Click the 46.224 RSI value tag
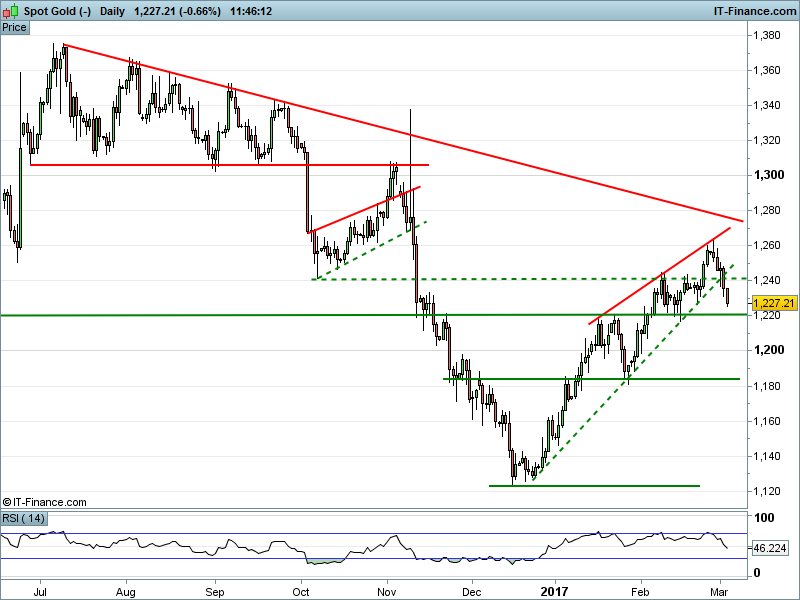The width and height of the screenshot is (800, 600). [770, 548]
